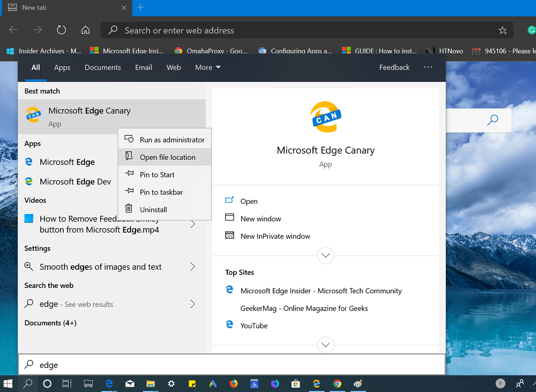536x392 pixels.
Task: Choose Pin to Start from context menu
Action: pos(165,174)
